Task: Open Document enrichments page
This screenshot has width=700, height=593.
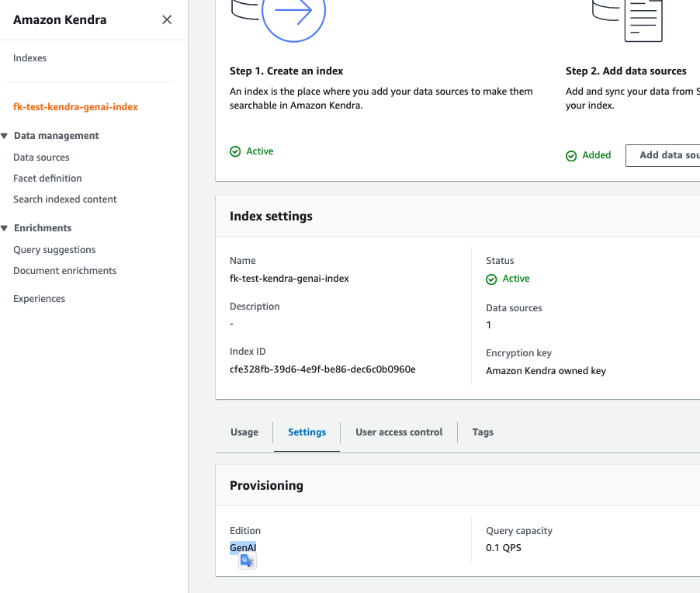Action: click(65, 271)
